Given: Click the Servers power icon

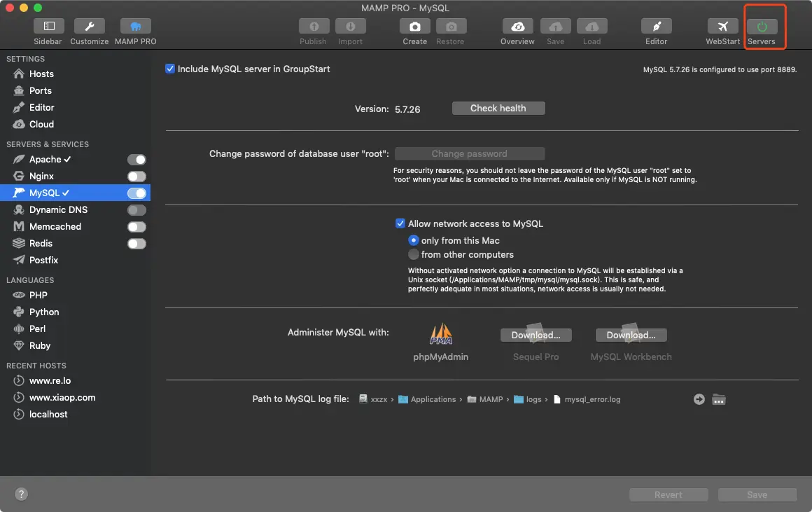Looking at the screenshot, I should pyautogui.click(x=762, y=26).
